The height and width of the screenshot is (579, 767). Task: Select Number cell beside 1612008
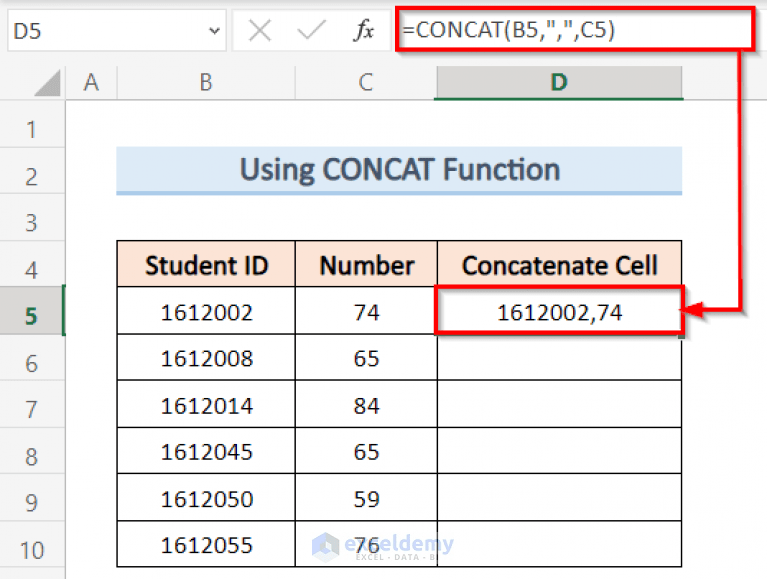point(366,358)
